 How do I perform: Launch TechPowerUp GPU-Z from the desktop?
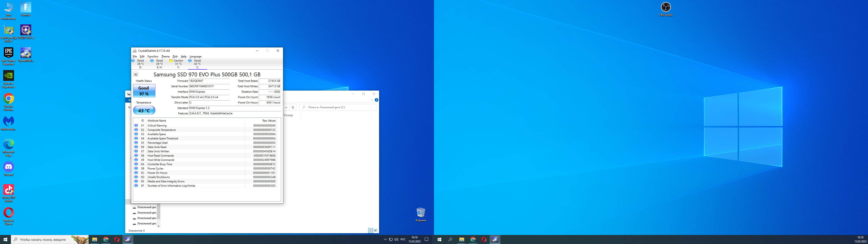point(8,34)
